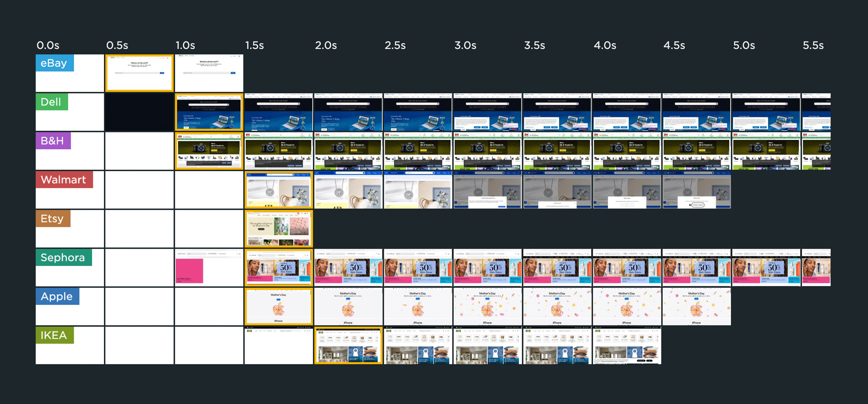Open the highlighted Sephora frame at 1.5s
Viewport: 868px width, 404px height.
pyautogui.click(x=279, y=267)
